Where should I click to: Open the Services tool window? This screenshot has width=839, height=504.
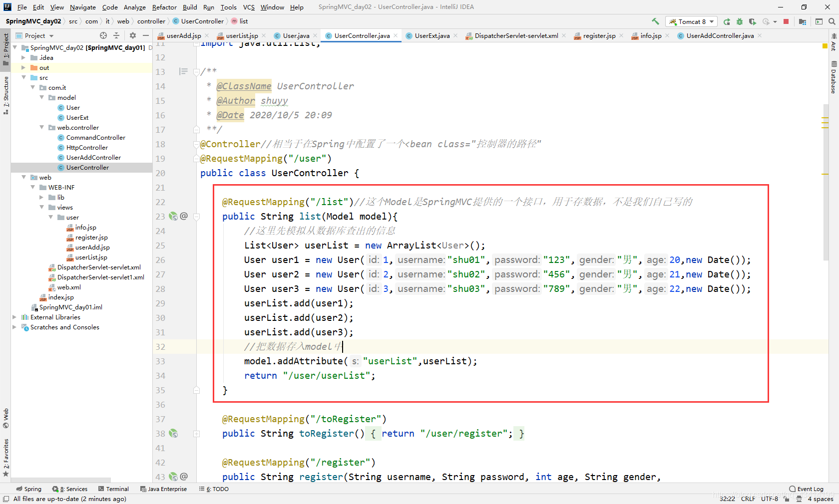coord(70,489)
